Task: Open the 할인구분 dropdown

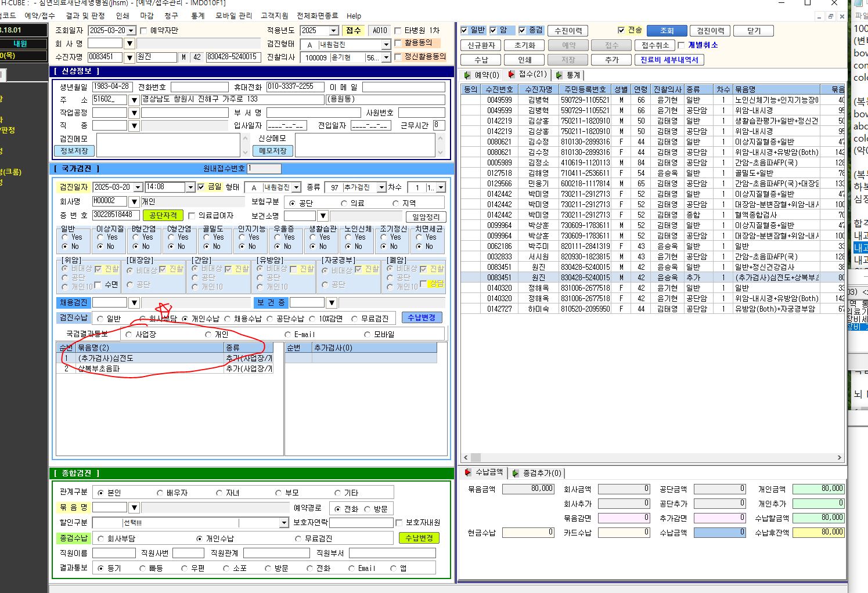Action: coord(283,523)
